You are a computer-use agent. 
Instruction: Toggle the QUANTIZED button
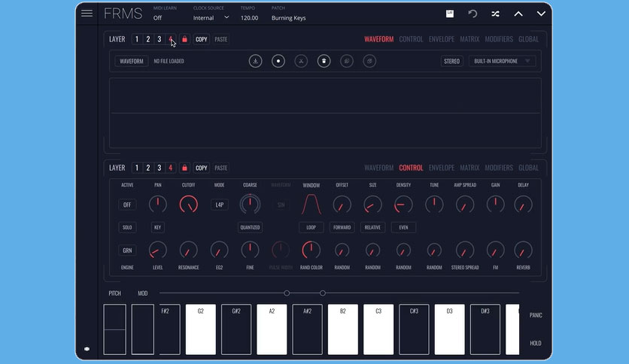tap(250, 227)
